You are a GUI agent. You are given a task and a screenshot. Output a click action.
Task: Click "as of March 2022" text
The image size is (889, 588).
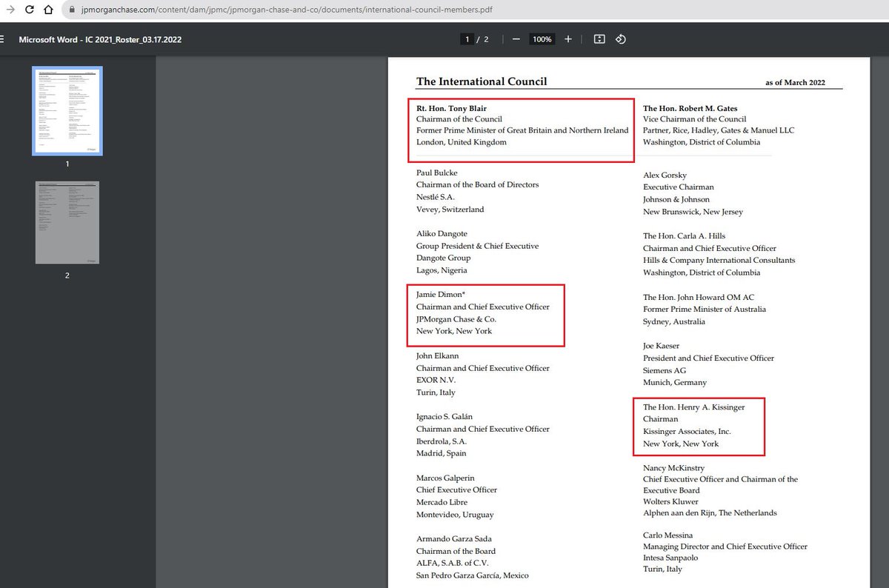tap(795, 83)
